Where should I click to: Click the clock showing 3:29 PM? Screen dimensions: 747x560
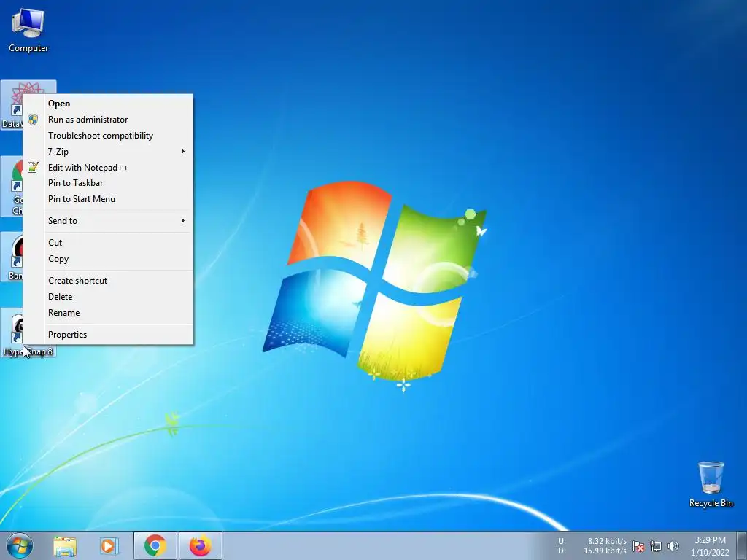pyautogui.click(x=710, y=546)
